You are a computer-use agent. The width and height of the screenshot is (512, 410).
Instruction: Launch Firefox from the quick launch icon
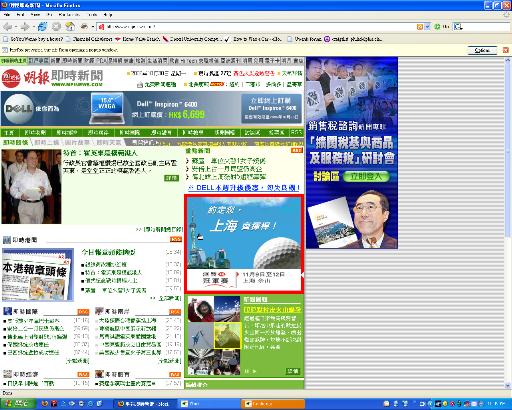pos(44,404)
